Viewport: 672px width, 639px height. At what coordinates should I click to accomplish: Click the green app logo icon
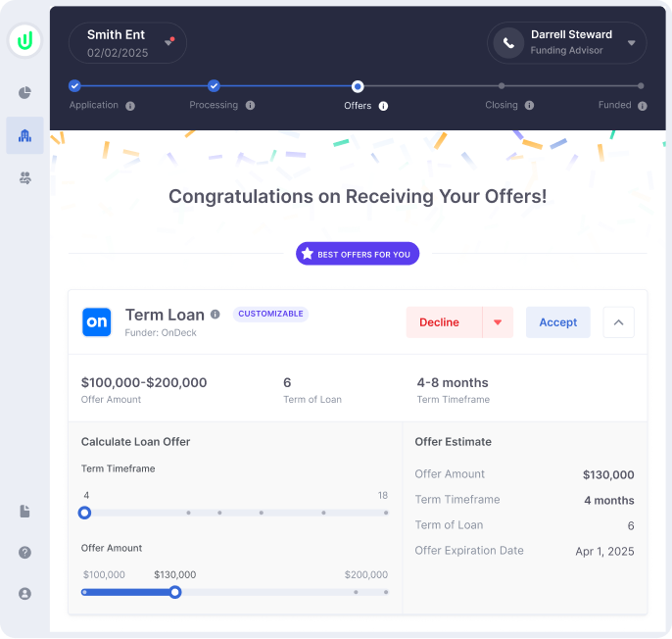(24, 41)
